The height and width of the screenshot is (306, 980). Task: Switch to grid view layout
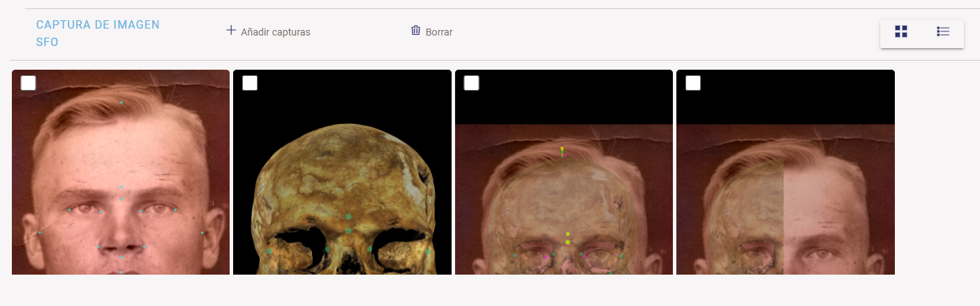(x=901, y=31)
